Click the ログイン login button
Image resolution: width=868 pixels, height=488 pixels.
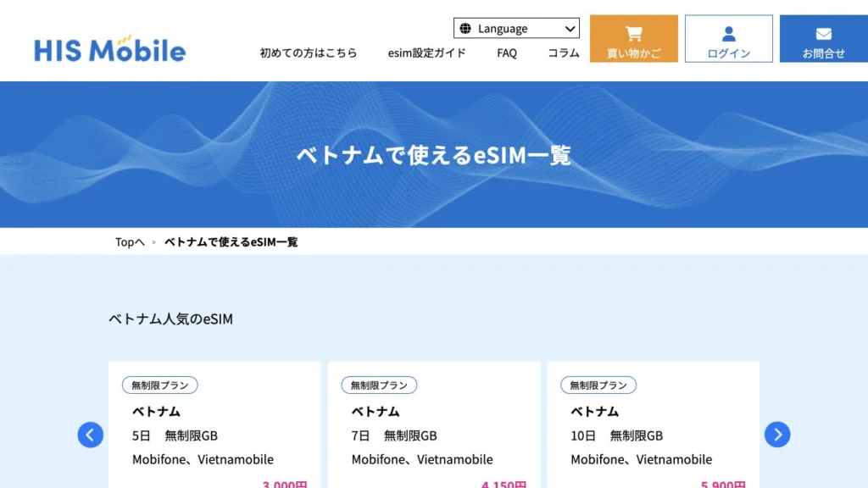coord(728,39)
